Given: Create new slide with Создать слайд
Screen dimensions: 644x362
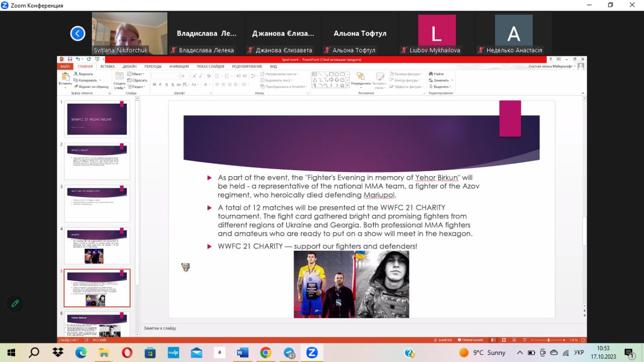Looking at the screenshot, I should click(x=119, y=80).
